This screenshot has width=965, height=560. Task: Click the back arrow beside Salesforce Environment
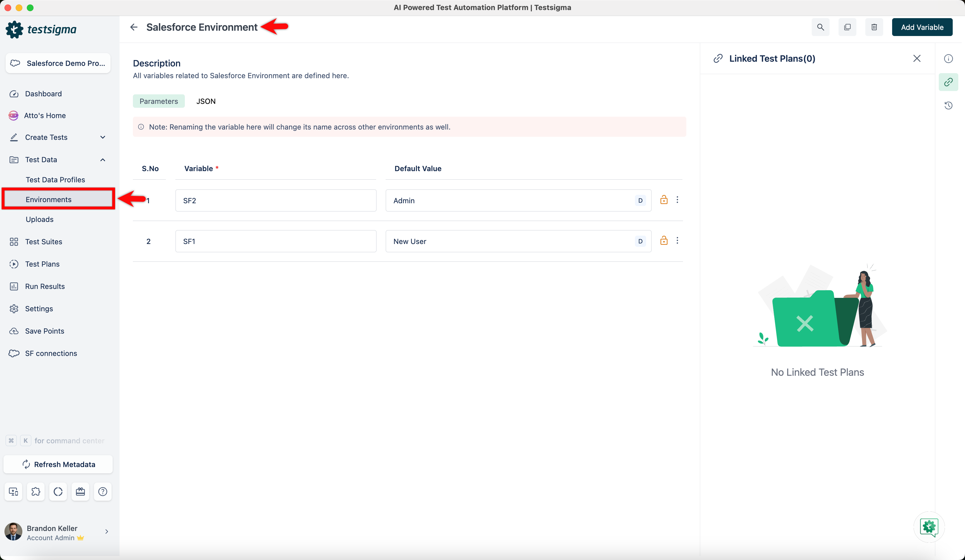[x=134, y=27]
